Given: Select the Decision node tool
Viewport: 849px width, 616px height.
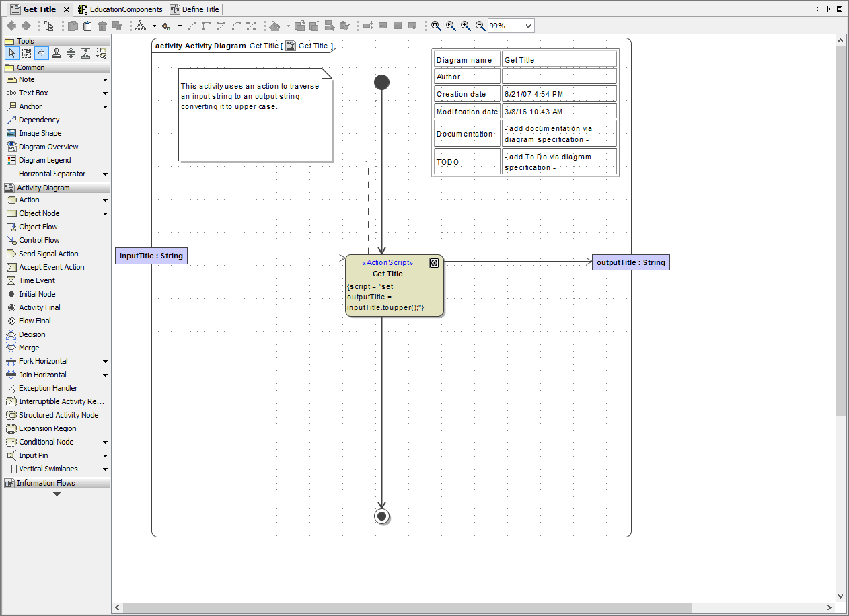Looking at the screenshot, I should click(30, 334).
